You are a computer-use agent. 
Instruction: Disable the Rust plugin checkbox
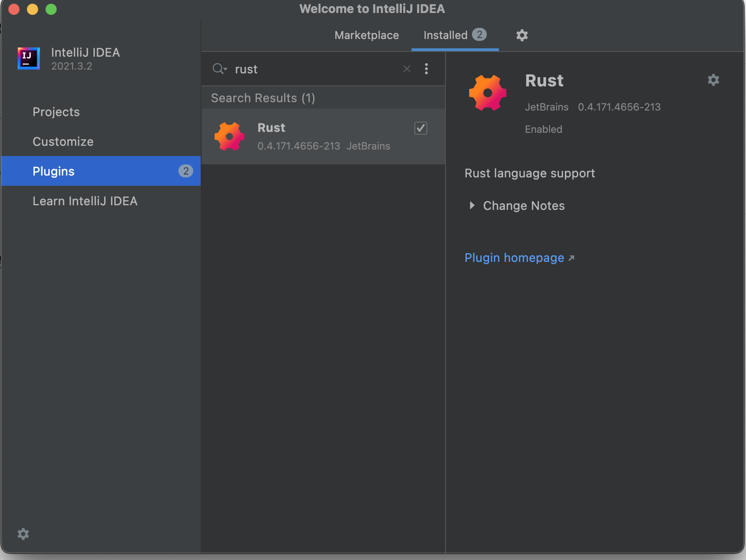421,128
